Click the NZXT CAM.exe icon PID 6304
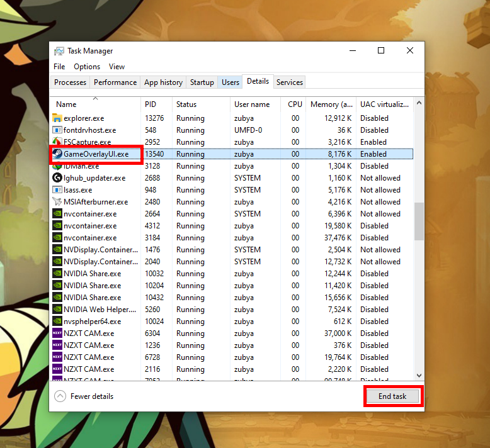Image resolution: width=490 pixels, height=448 pixels. 57,333
